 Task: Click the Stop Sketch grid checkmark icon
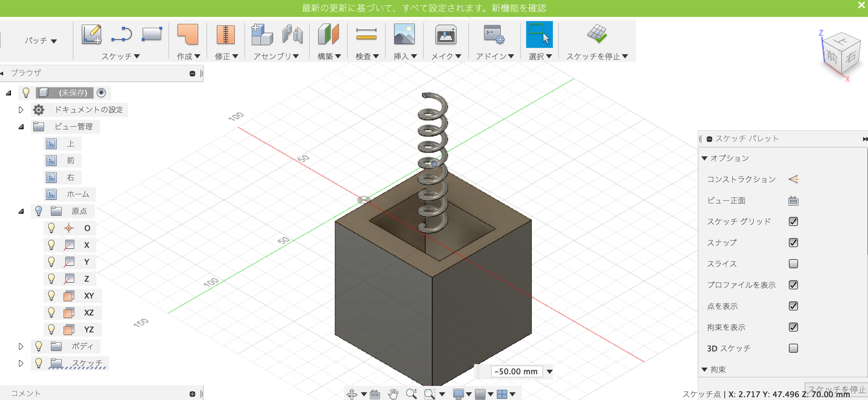click(x=597, y=34)
